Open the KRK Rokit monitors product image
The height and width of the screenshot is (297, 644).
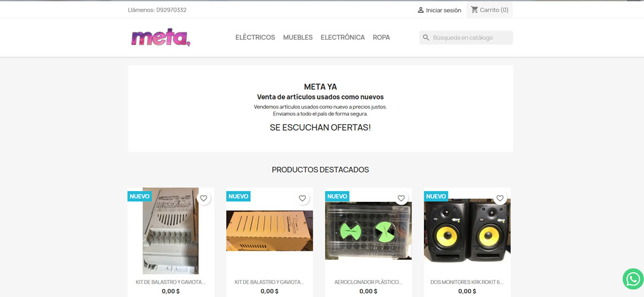467,231
